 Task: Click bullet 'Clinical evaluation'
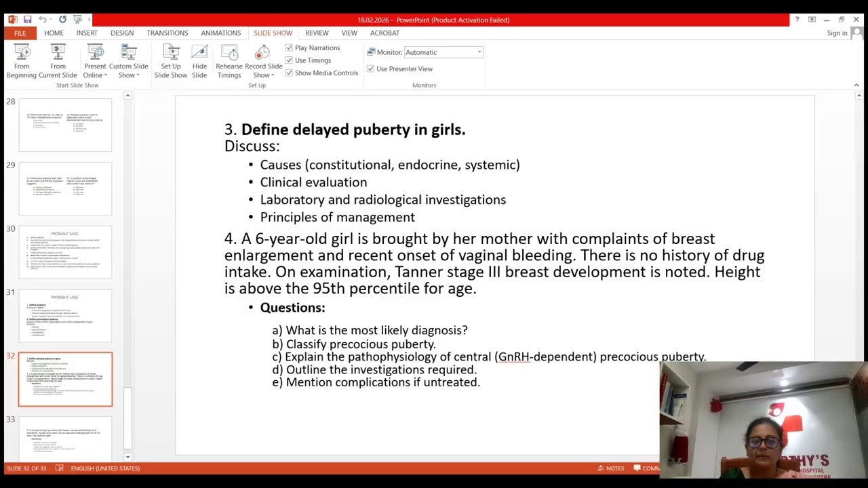point(313,182)
